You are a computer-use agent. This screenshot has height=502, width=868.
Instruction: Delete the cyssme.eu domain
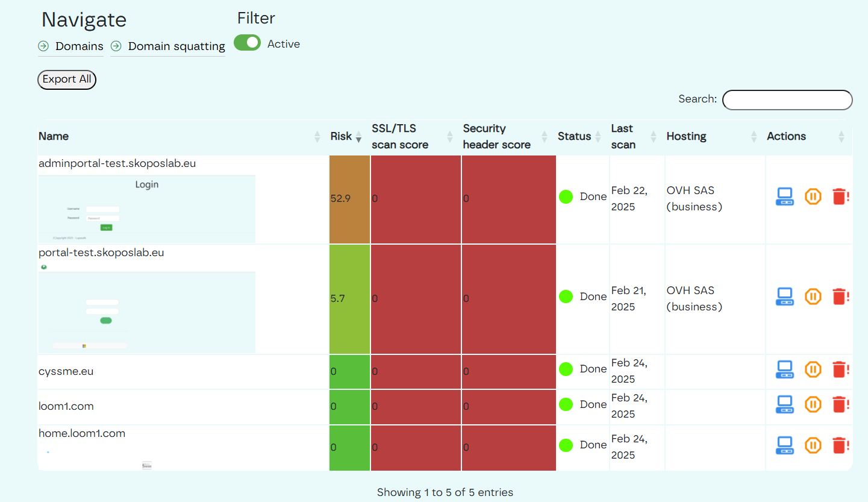click(x=840, y=369)
